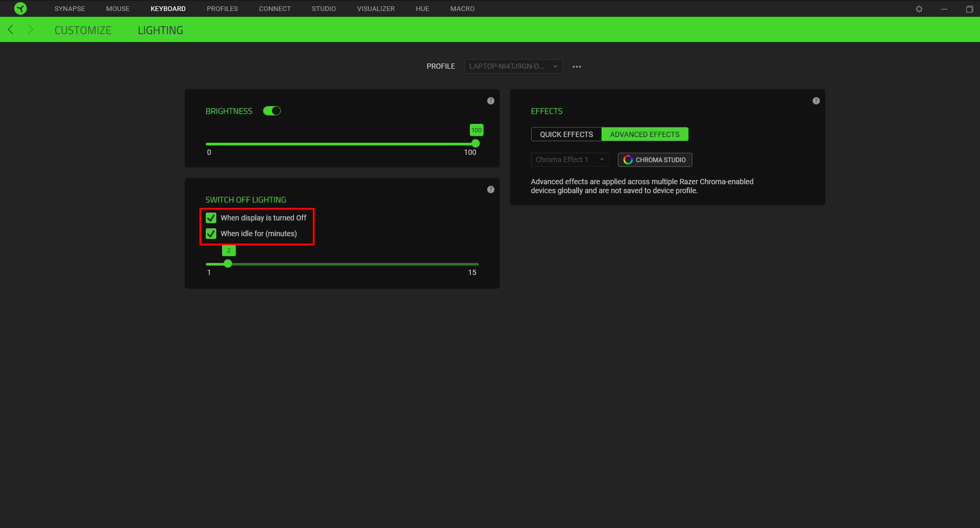Screen dimensions: 980x528
Task: Open the profile three-dots menu
Action: tap(577, 67)
